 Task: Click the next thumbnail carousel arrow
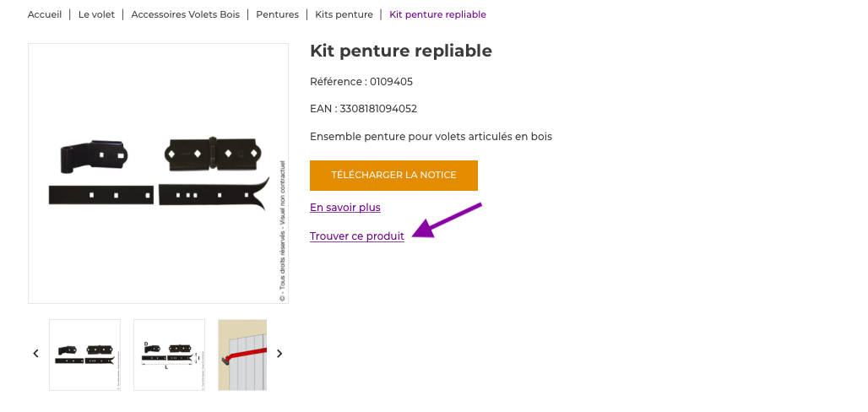pos(279,354)
